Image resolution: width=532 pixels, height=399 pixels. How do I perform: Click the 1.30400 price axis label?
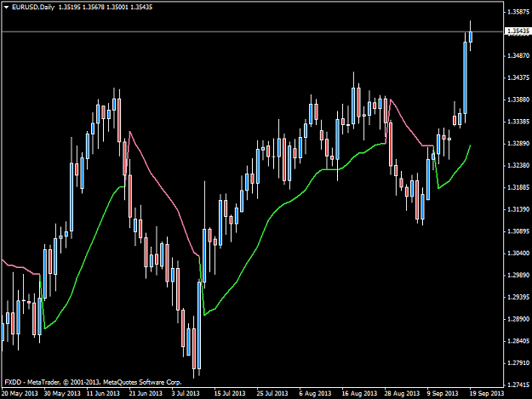(x=518, y=254)
